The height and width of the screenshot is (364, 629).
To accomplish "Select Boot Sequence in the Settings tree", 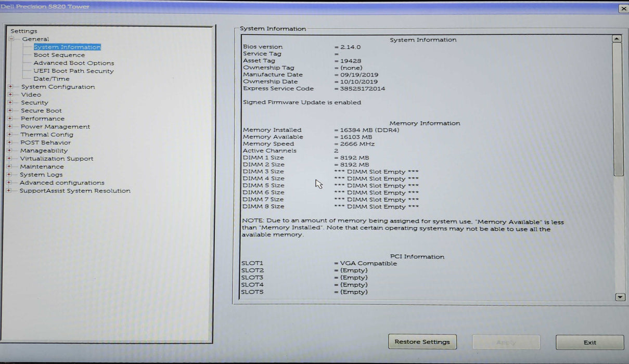I will pos(59,55).
